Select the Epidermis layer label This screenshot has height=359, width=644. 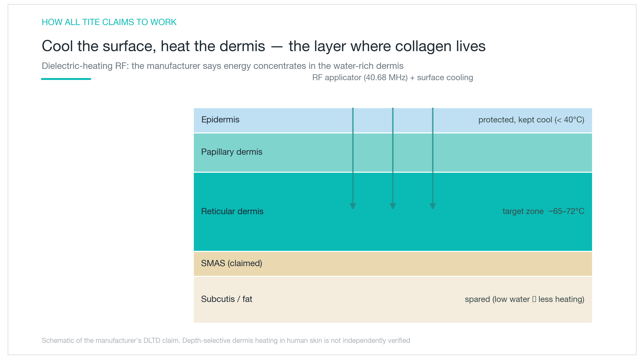(x=220, y=119)
